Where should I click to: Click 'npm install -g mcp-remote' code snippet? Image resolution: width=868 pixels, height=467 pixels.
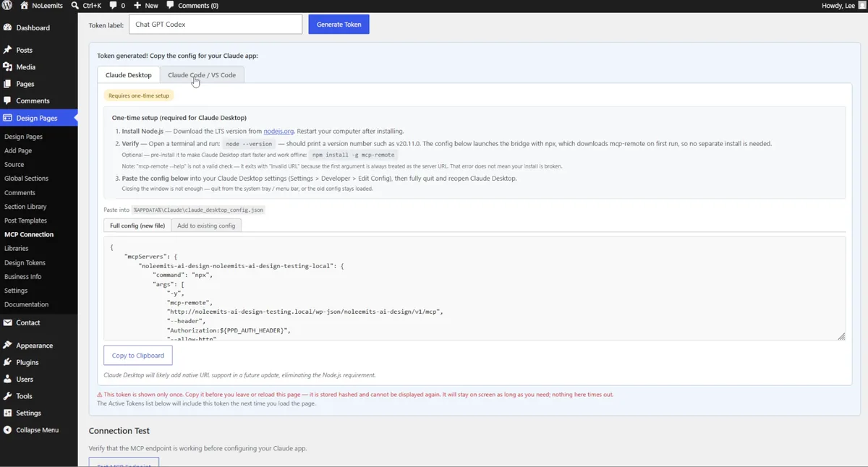coord(353,155)
